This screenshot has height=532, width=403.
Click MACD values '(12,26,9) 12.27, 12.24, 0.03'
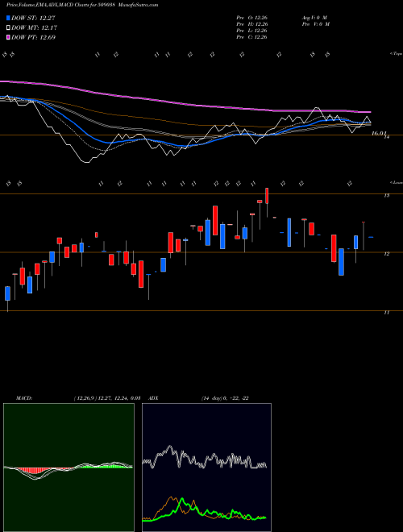click(107, 398)
